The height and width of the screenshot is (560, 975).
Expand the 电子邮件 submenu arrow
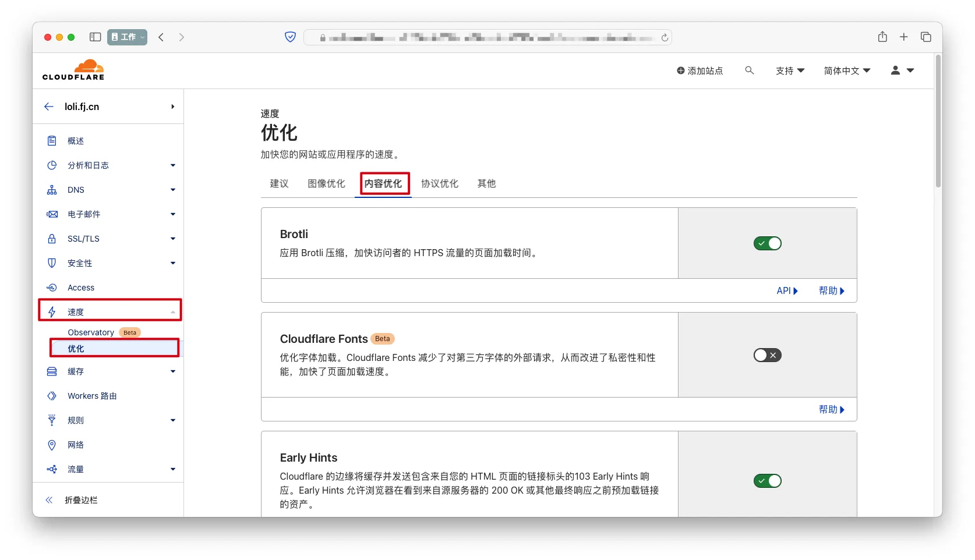coord(173,214)
